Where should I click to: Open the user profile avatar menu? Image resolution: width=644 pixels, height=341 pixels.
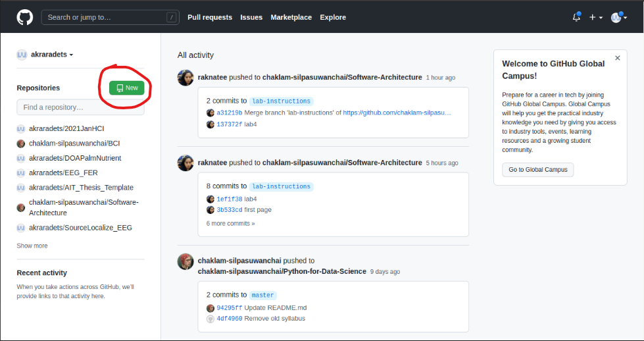tap(619, 17)
